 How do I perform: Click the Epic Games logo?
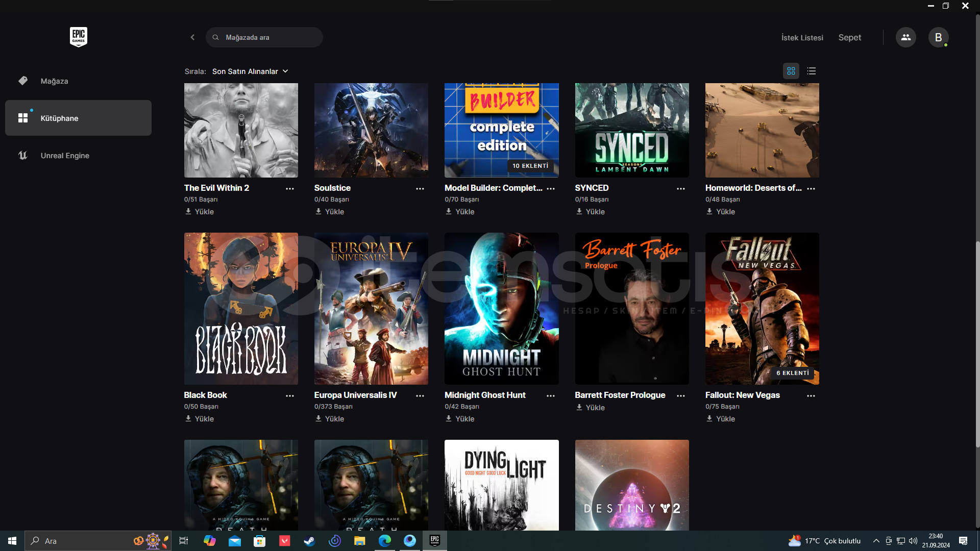(79, 37)
